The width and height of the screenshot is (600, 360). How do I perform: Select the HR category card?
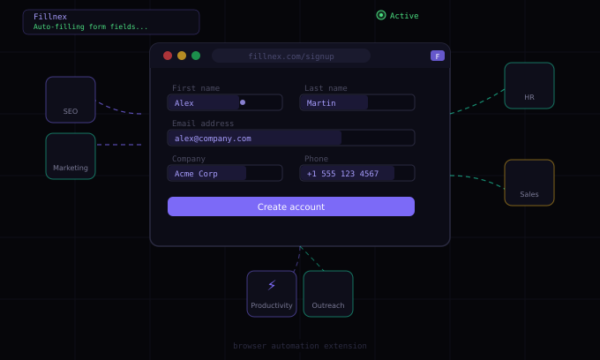tap(529, 86)
